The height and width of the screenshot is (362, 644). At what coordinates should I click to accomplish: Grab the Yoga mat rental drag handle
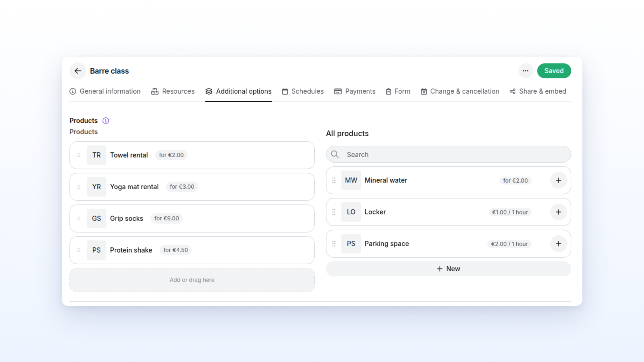(79, 187)
